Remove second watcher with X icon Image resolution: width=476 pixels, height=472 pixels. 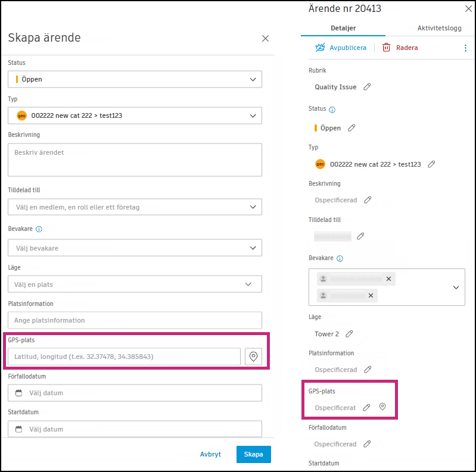click(371, 295)
